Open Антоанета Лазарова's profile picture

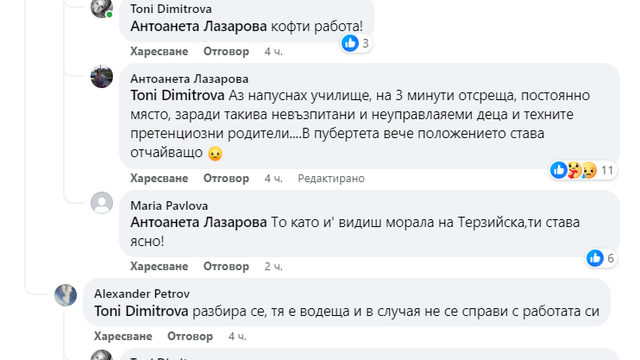coord(102,77)
